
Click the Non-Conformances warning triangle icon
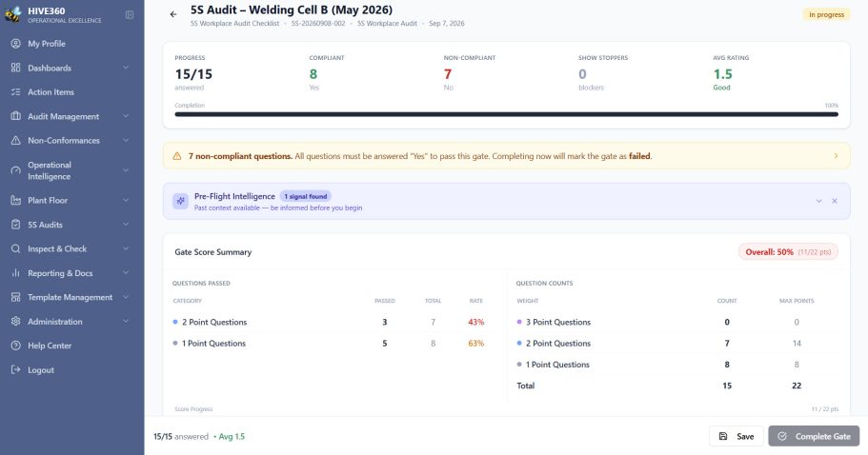pyautogui.click(x=15, y=141)
